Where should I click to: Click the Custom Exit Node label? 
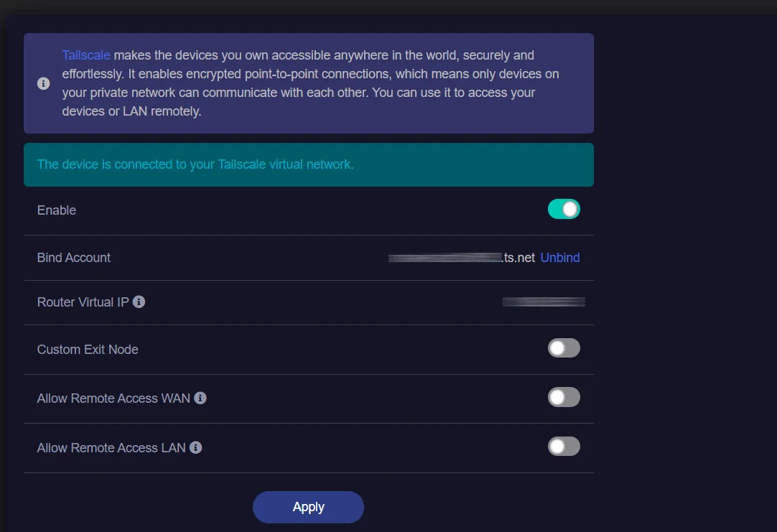click(x=88, y=350)
